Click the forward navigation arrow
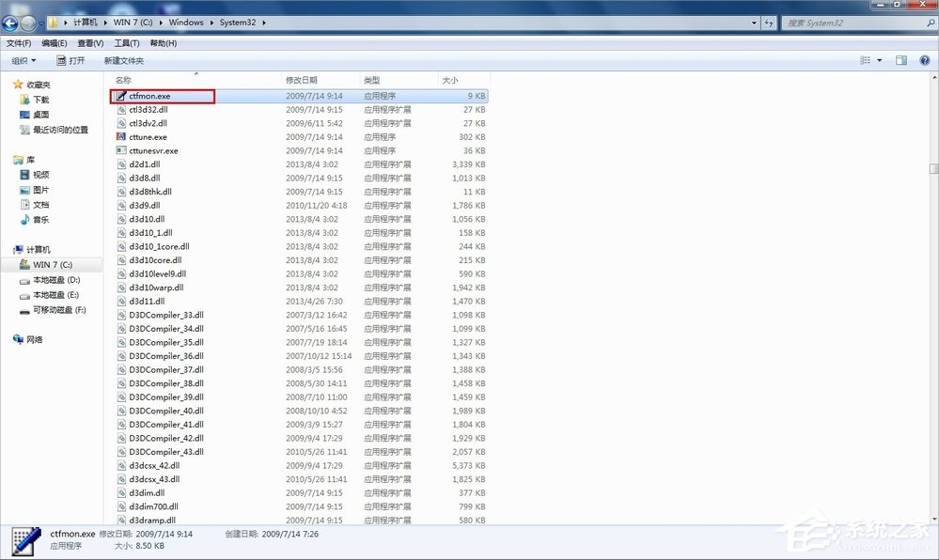Screen dimensions: 939x560 tap(27, 23)
